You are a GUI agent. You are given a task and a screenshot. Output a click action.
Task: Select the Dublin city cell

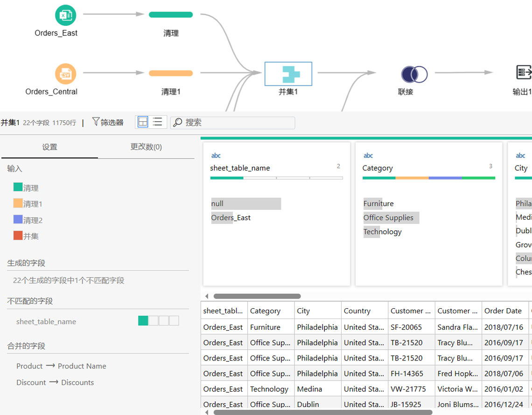point(318,403)
